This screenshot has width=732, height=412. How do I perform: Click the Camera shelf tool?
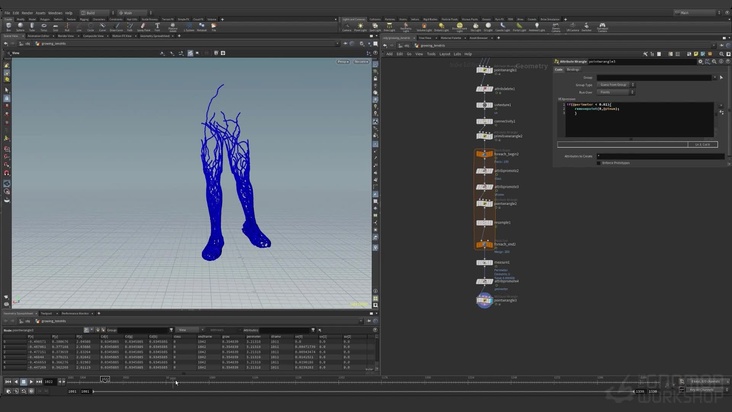tap(346, 27)
